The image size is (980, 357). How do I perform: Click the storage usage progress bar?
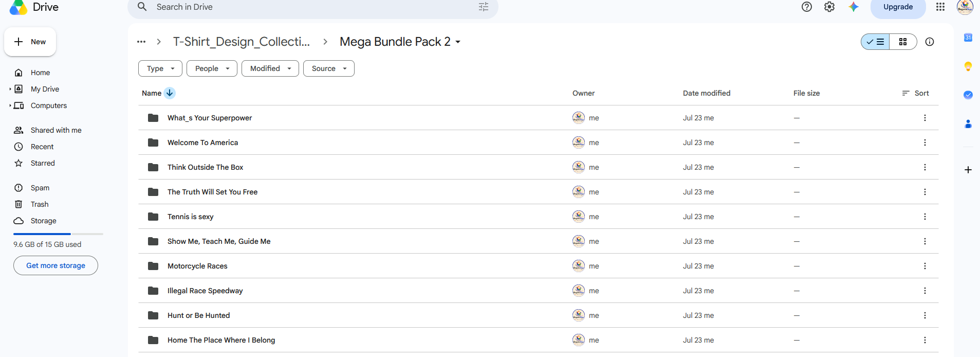[x=58, y=234]
